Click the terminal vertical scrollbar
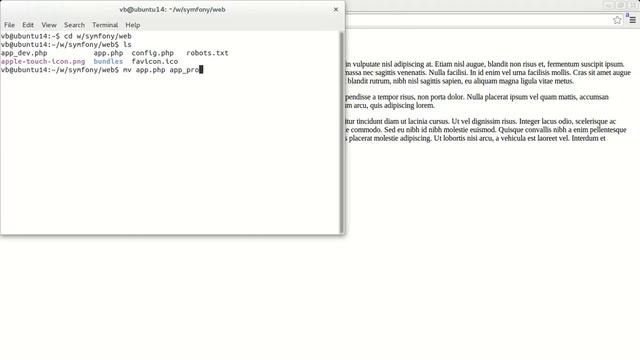This screenshot has height=360, width=640. [x=341, y=132]
